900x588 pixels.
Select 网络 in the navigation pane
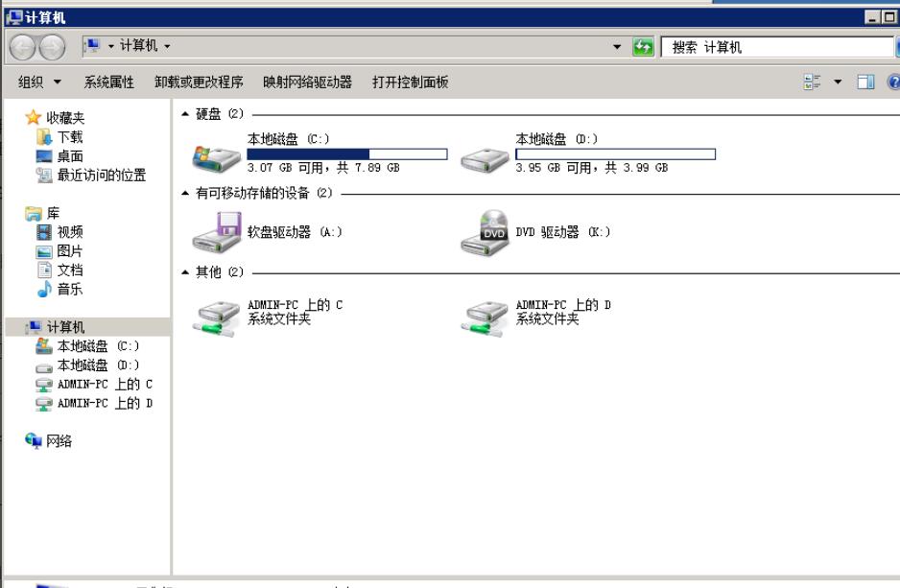click(48, 440)
